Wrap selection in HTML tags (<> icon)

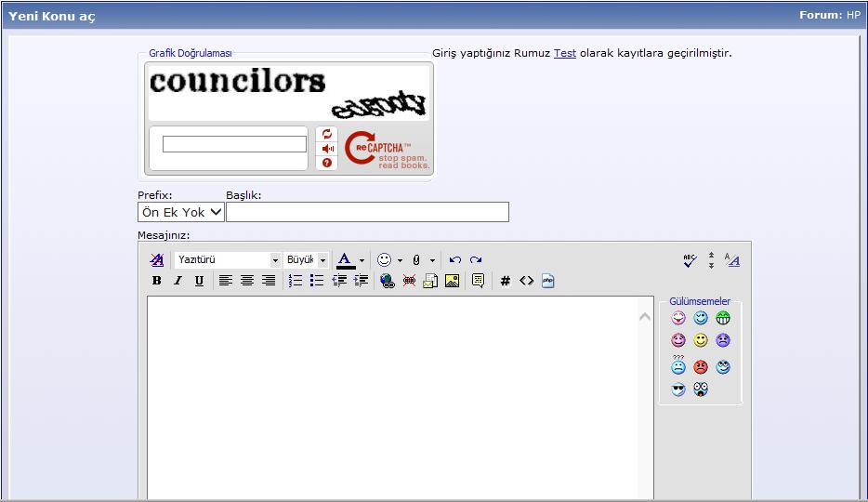pos(526,281)
